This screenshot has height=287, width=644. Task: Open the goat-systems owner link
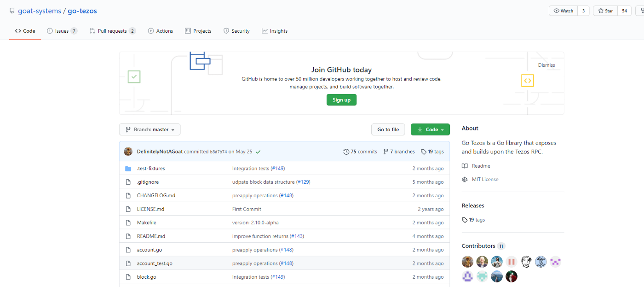tap(39, 11)
